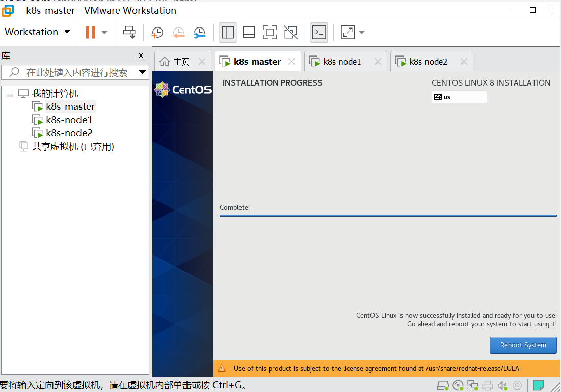Viewport: 561px width, 392px height.
Task: Select 共享虚拟机 (已弃用) tree item
Action: (73, 147)
